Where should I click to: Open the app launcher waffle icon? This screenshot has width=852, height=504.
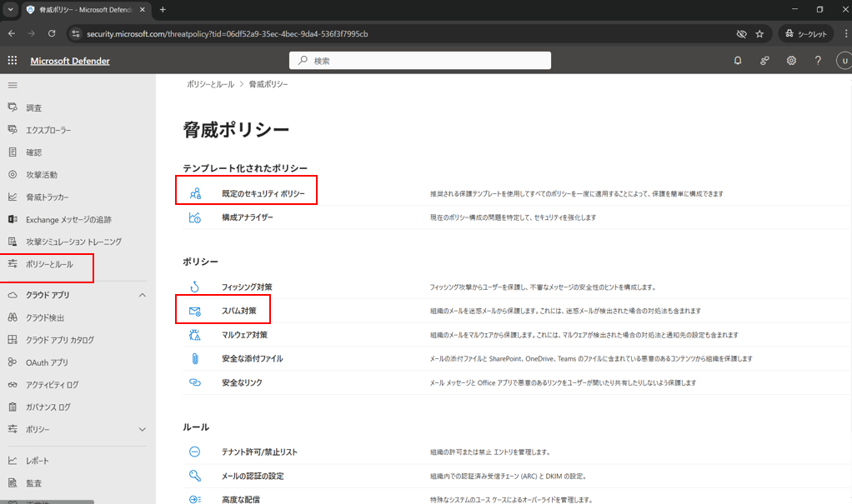13,60
